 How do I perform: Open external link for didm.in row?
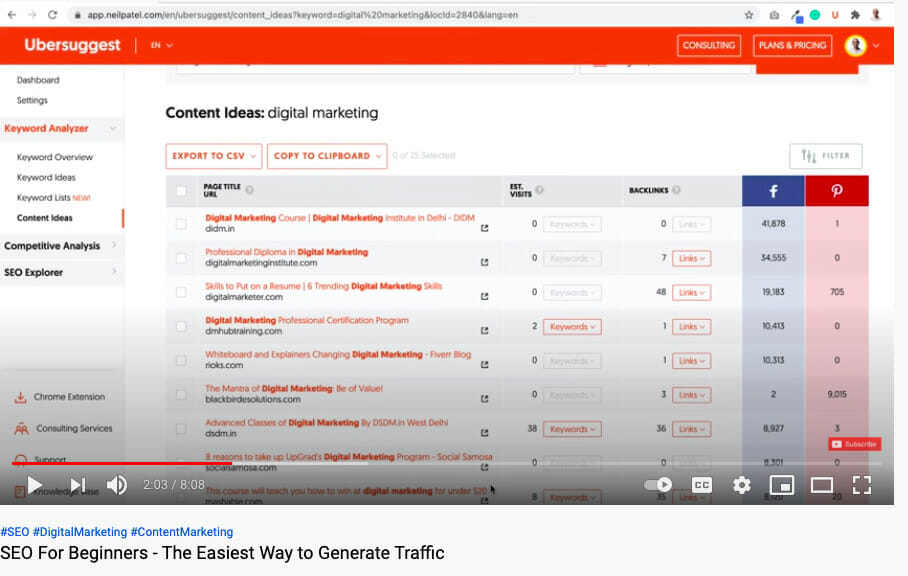pos(484,228)
